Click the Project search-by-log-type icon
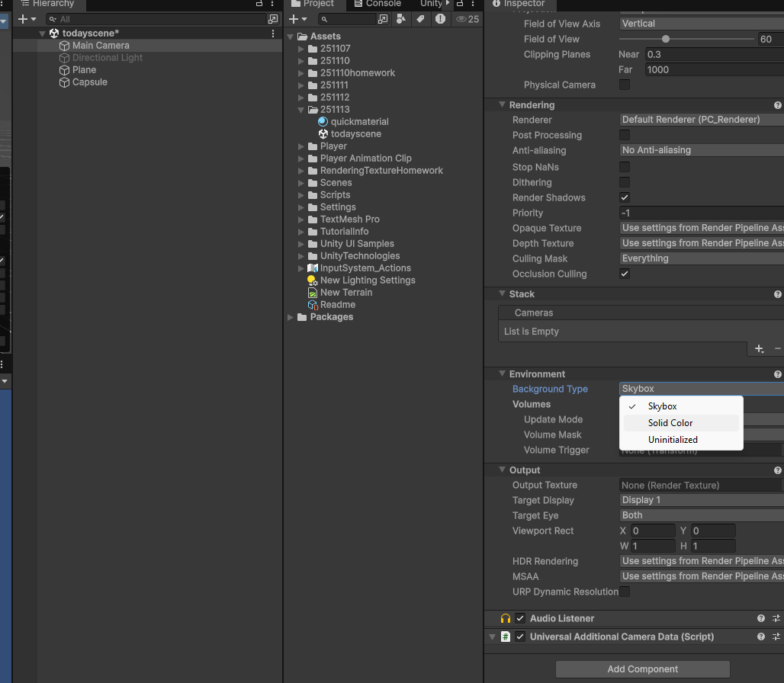The width and height of the screenshot is (784, 683). pyautogui.click(x=440, y=19)
